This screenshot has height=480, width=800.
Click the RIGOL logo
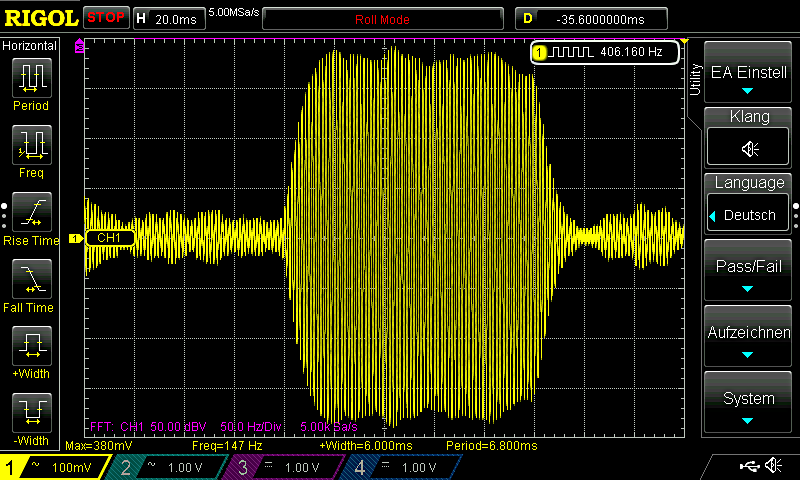coord(40,18)
